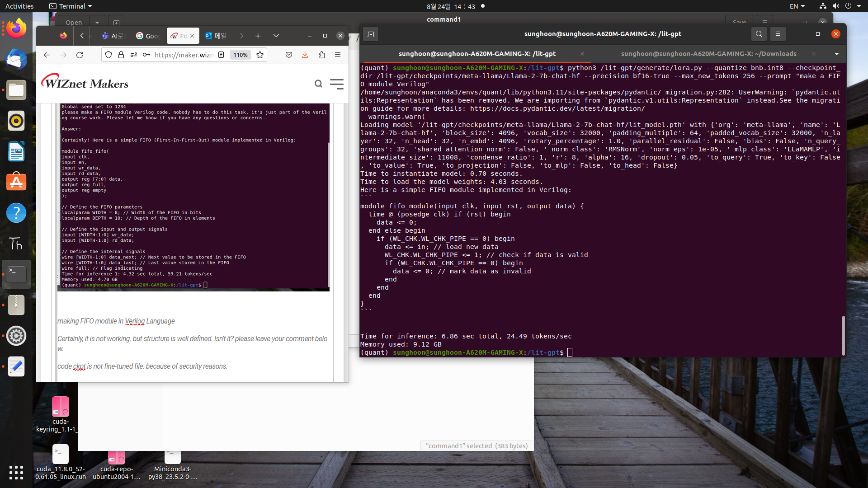Select cuda-keyring file on the desktop
Viewport: 868px width, 488px height.
coord(60,414)
